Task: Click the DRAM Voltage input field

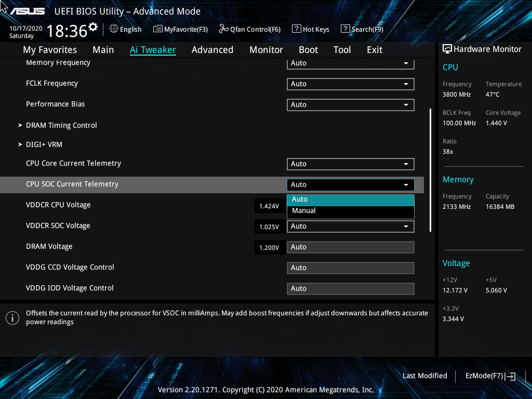Action: tap(351, 247)
